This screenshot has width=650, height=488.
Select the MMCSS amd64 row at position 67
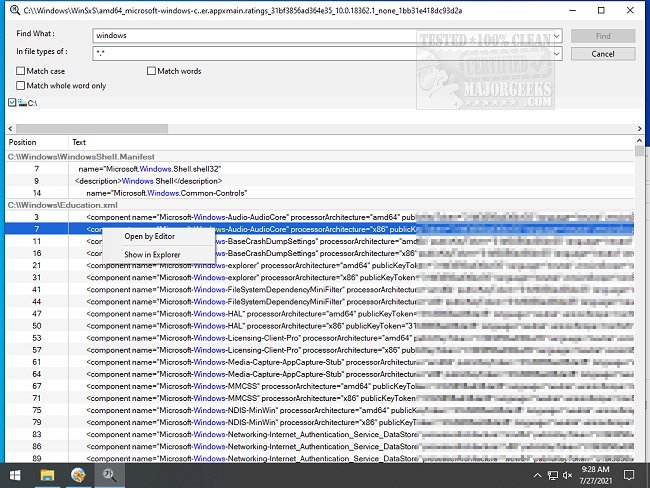[320, 386]
